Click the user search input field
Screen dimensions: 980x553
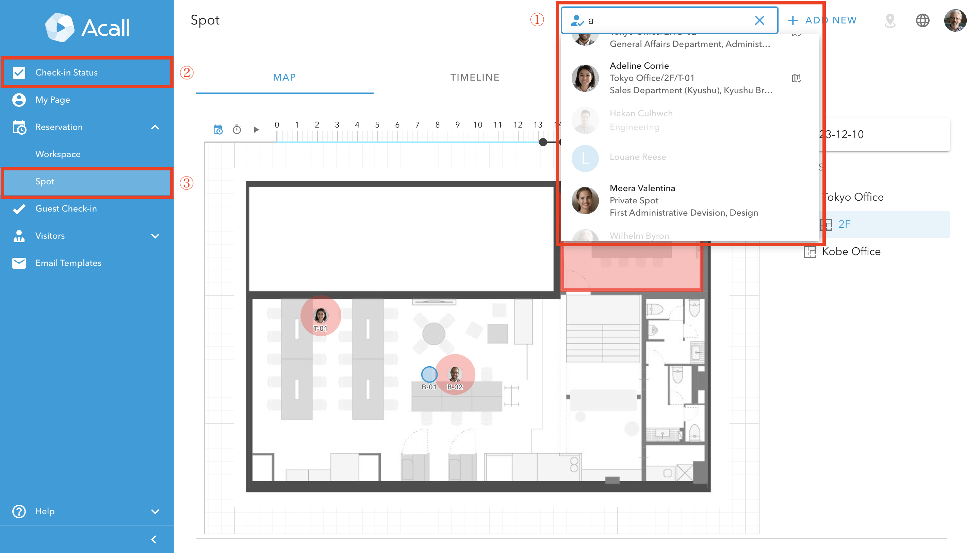pos(670,20)
